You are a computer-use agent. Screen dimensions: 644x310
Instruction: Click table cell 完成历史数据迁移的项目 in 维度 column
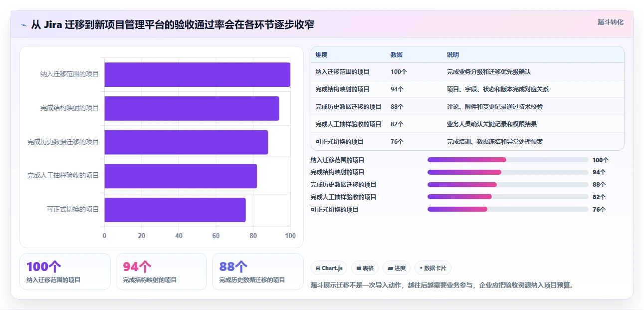[349, 107]
